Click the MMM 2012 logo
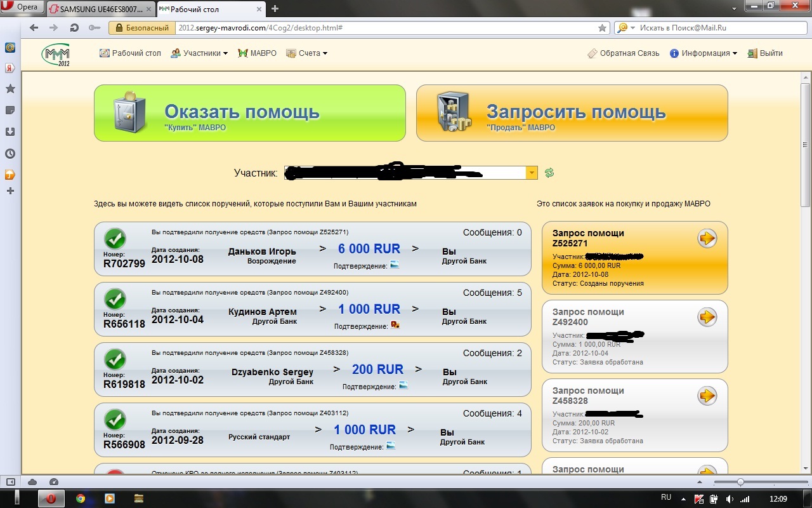Screen dimensions: 812x508 pyautogui.click(x=56, y=55)
